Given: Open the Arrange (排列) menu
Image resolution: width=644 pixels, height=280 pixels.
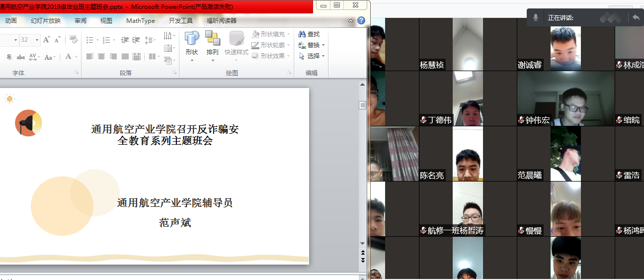Looking at the screenshot, I should pos(213,44).
